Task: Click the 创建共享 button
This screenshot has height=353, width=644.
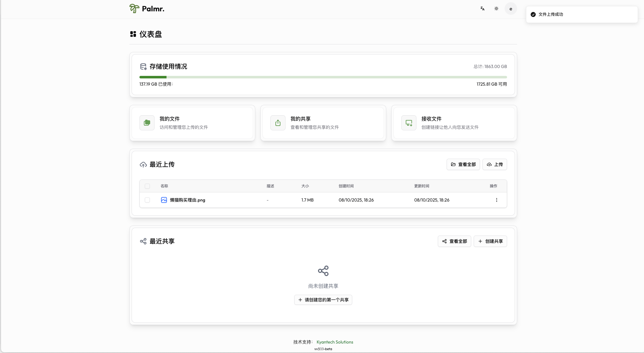Action: click(x=490, y=241)
